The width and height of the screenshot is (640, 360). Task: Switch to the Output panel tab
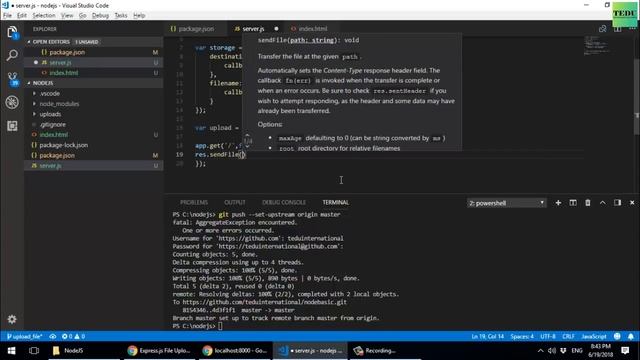pyautogui.click(x=235, y=202)
